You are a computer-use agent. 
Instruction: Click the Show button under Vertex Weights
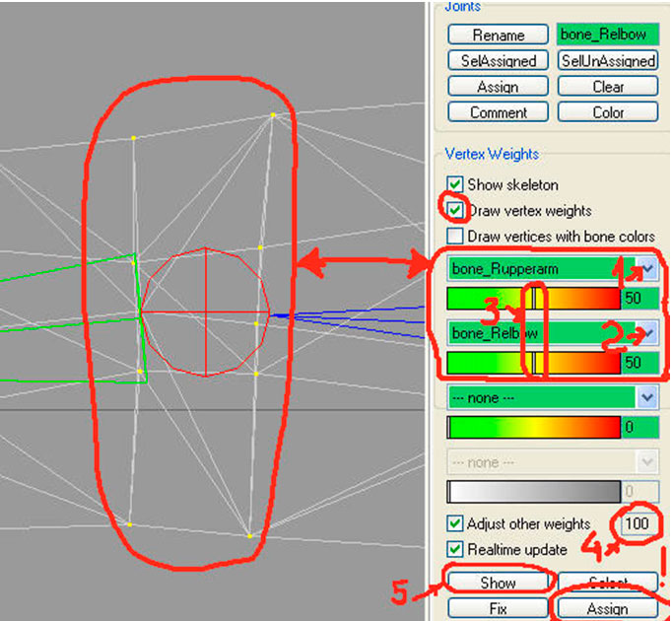coord(498,583)
